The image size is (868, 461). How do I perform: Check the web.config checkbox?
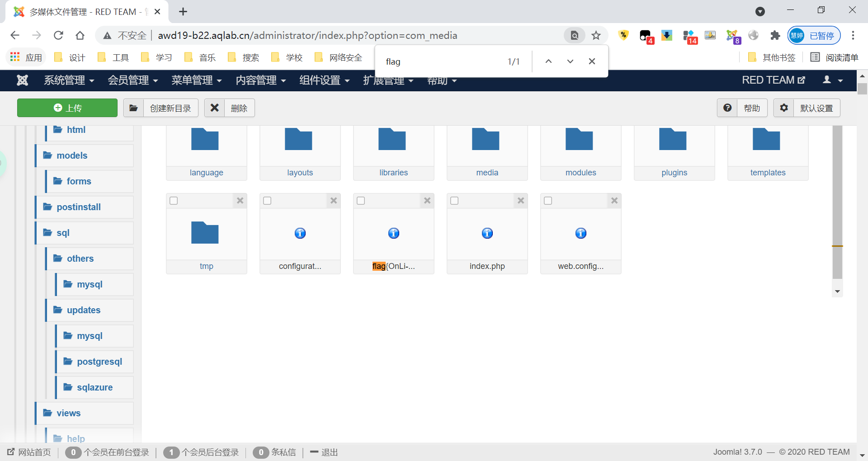(x=548, y=201)
